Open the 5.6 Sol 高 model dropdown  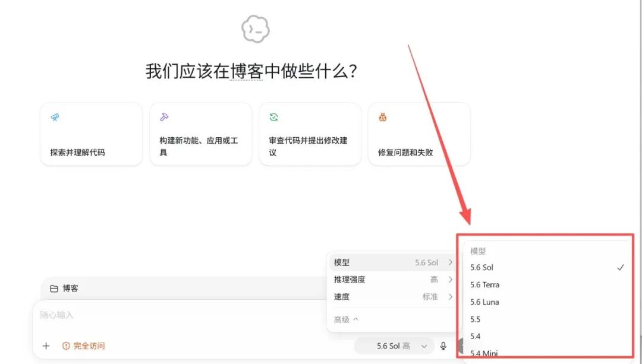coord(402,346)
